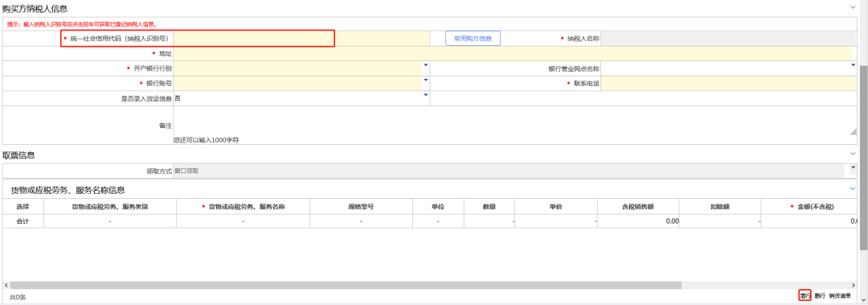
Task: Open the 银行账号 dropdown arrow
Action: 426,80
